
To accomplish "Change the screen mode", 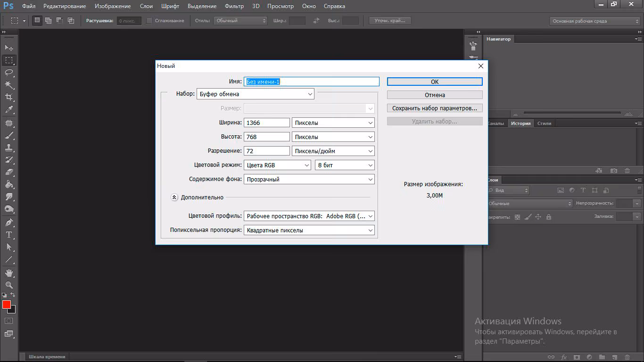I will 9,334.
